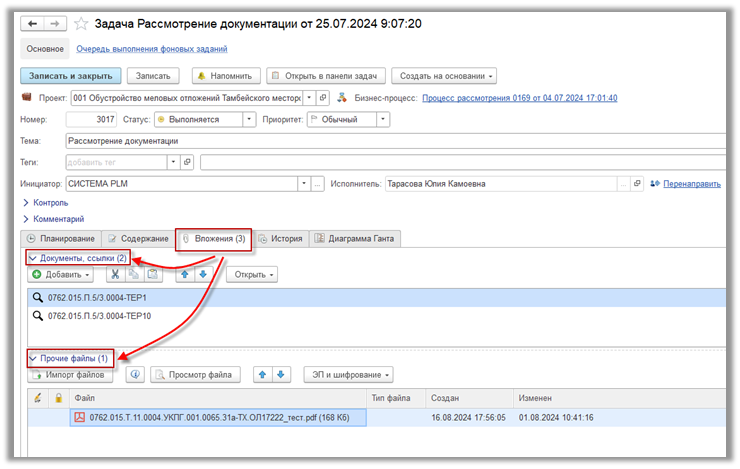The height and width of the screenshot is (469, 740).
Task: Show file info with the info icon
Action: pos(135,375)
